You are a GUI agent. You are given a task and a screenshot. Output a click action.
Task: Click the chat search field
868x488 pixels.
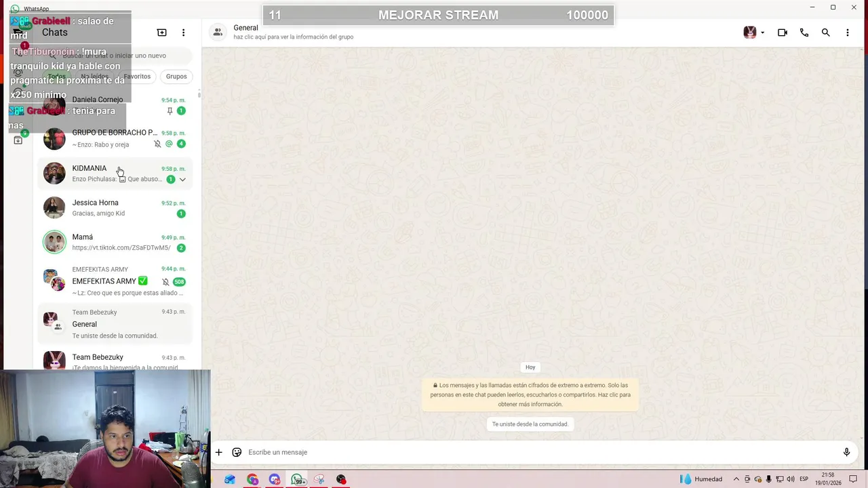pos(115,56)
